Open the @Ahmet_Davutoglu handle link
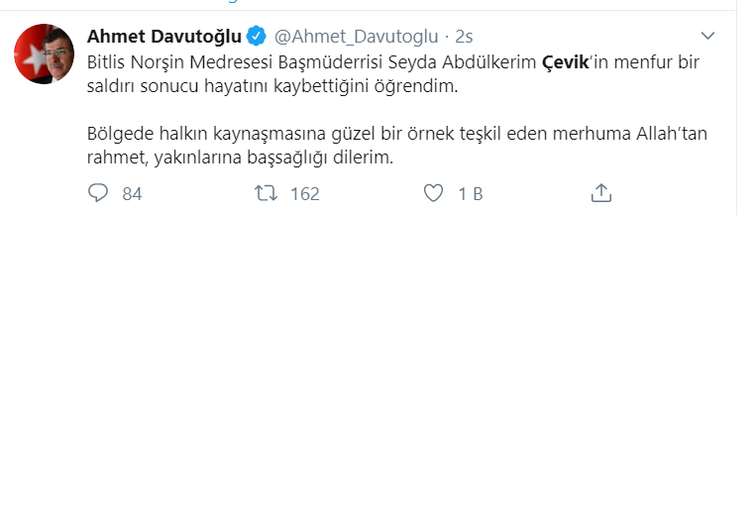The image size is (756, 532). (x=356, y=37)
